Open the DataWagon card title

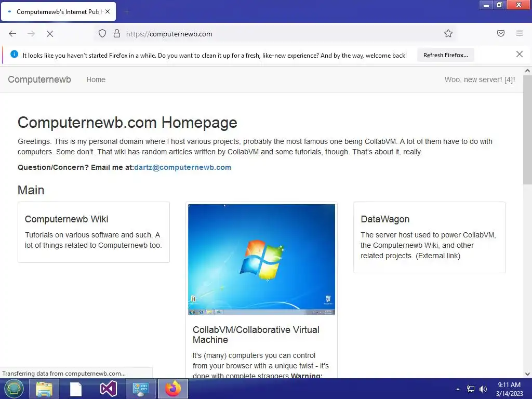pyautogui.click(x=385, y=219)
